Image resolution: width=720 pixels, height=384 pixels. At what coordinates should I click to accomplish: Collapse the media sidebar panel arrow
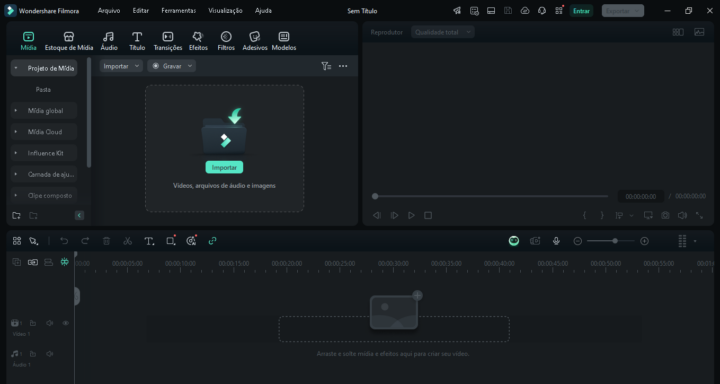point(79,215)
